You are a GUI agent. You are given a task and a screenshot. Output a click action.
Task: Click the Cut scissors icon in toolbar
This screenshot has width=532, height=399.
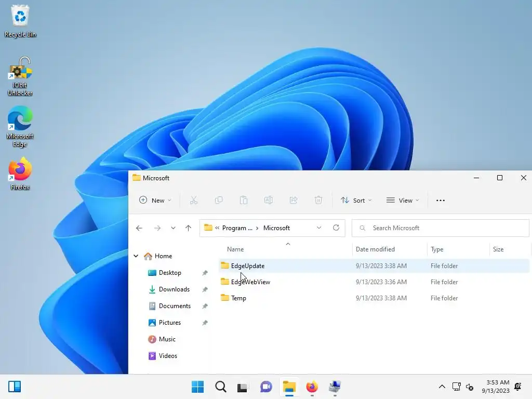194,200
